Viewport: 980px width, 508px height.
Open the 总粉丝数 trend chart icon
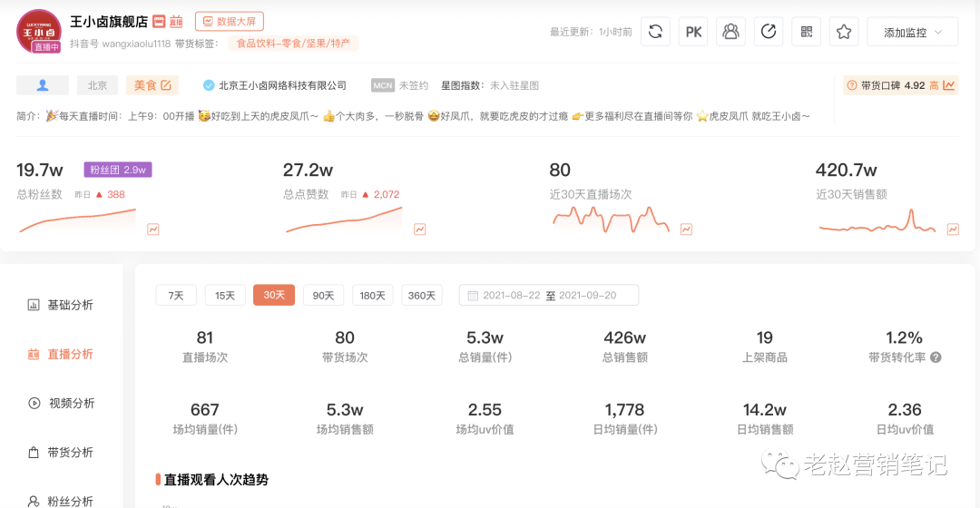[x=153, y=230]
